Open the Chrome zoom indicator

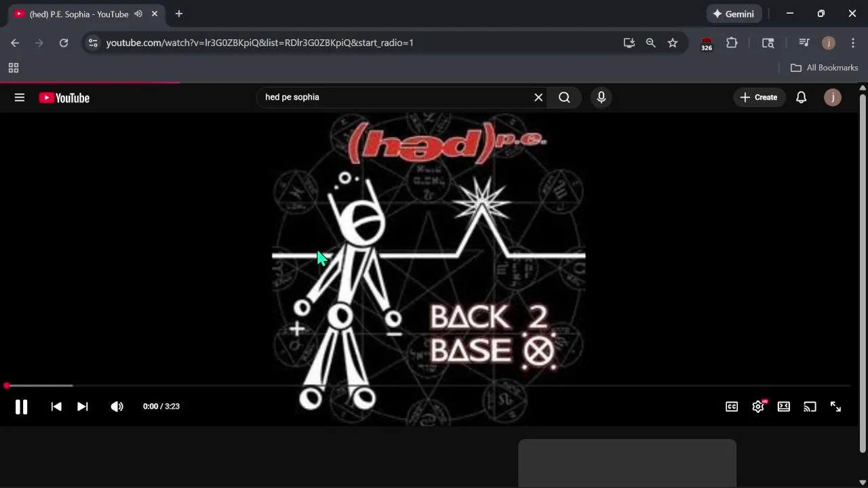pyautogui.click(x=651, y=43)
